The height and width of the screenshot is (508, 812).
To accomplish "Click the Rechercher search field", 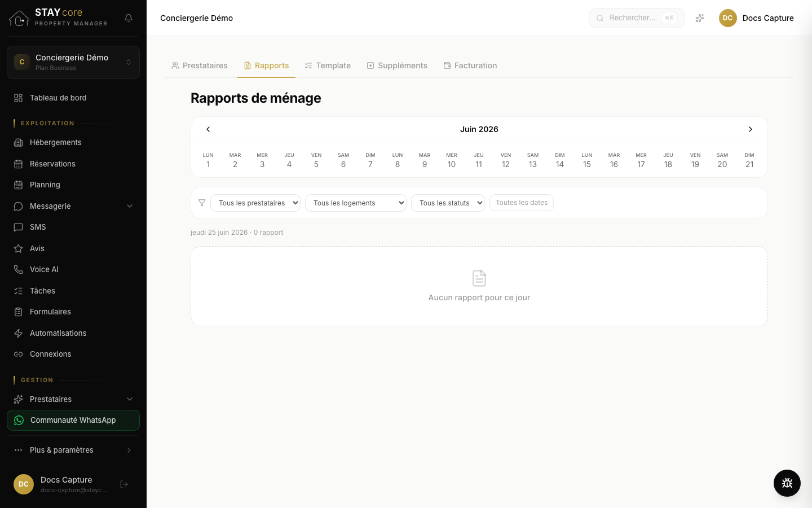I will (637, 18).
